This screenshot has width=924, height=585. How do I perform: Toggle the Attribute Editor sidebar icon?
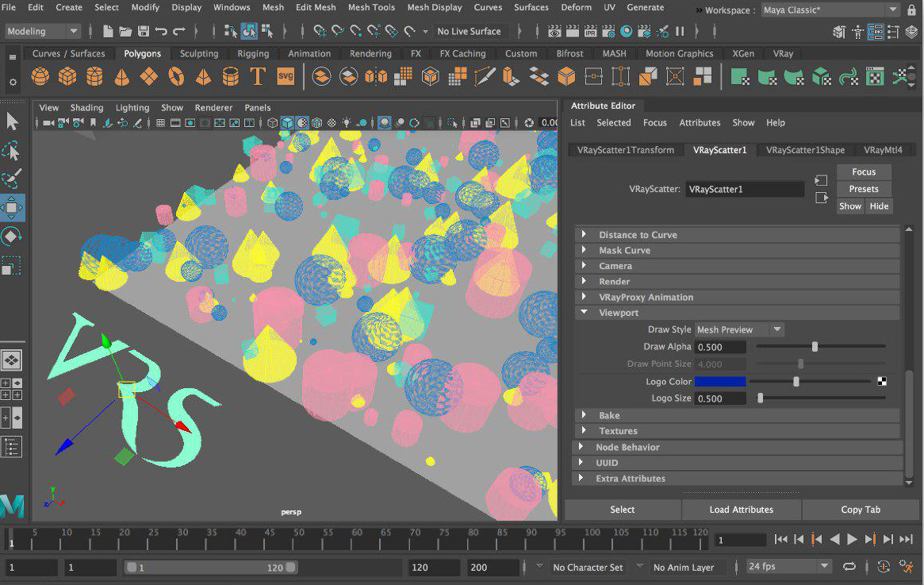[x=875, y=31]
